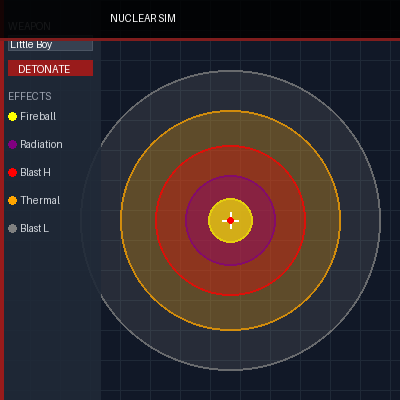
Task: Click the ground zero crosshair marker
Action: point(230,220)
